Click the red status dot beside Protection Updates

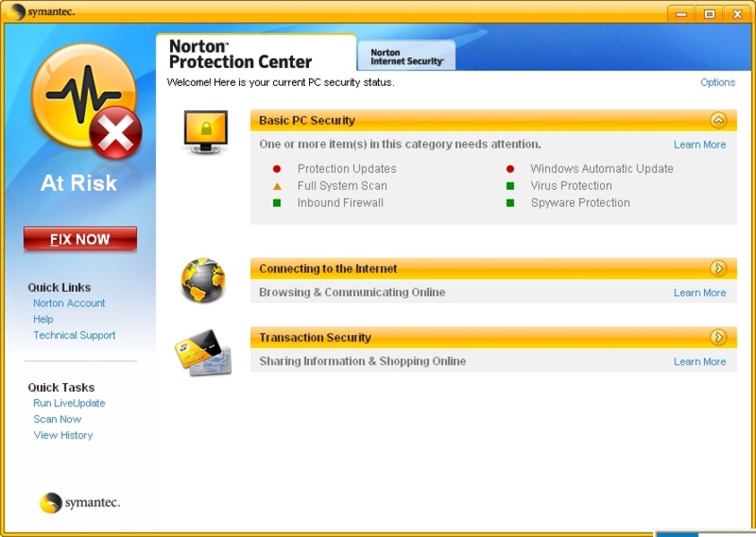tap(277, 169)
